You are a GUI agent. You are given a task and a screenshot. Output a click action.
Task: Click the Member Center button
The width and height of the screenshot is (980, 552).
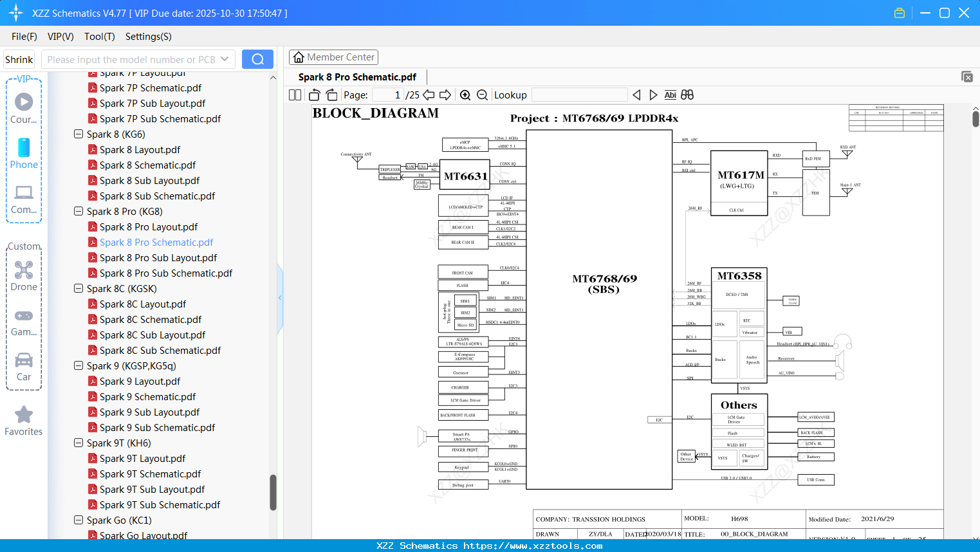click(333, 57)
